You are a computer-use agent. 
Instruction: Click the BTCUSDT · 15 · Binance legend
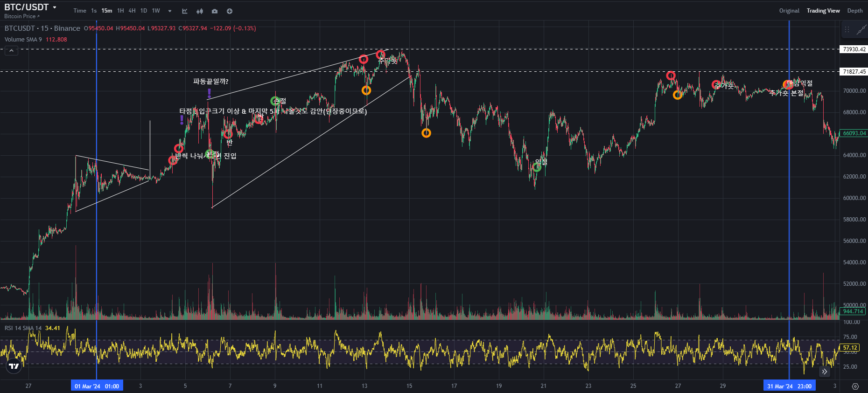click(x=42, y=28)
